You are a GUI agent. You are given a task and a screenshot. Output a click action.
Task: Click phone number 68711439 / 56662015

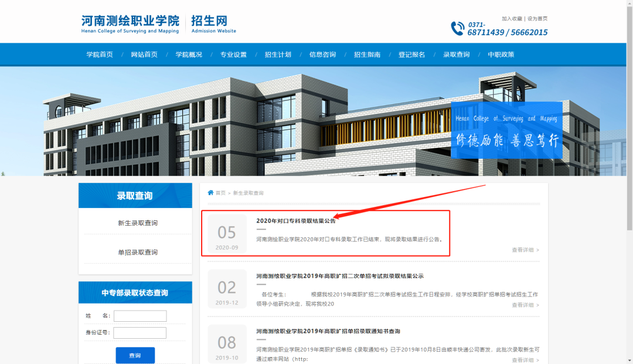click(508, 32)
